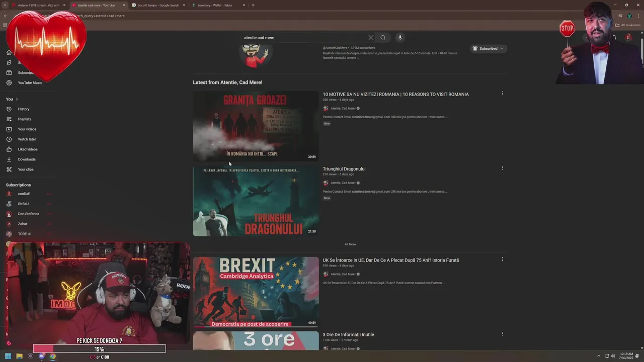Click the atentie cad mere search field
Screen dimensions: 644x362
(304, 38)
